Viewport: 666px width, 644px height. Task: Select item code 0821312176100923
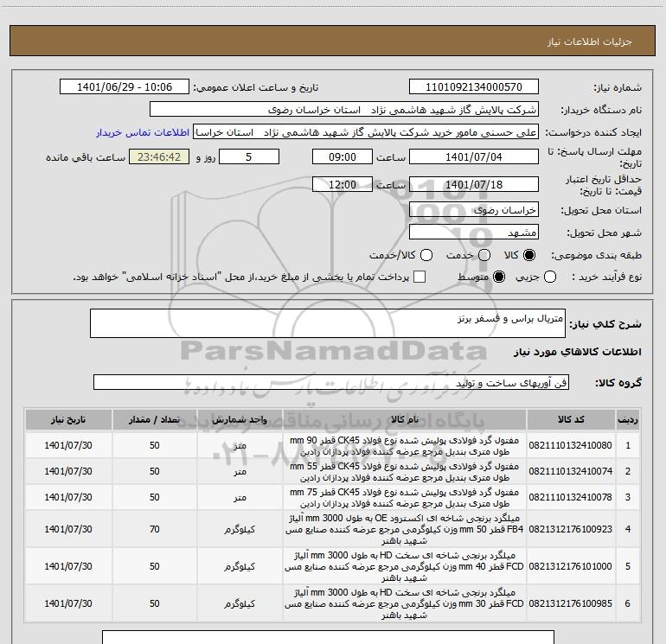[571, 529]
